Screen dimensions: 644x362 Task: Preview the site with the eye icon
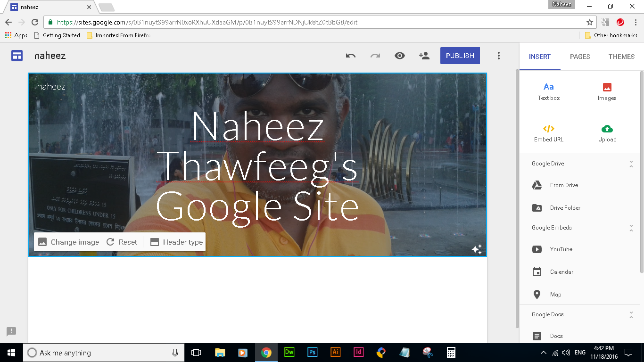400,55
